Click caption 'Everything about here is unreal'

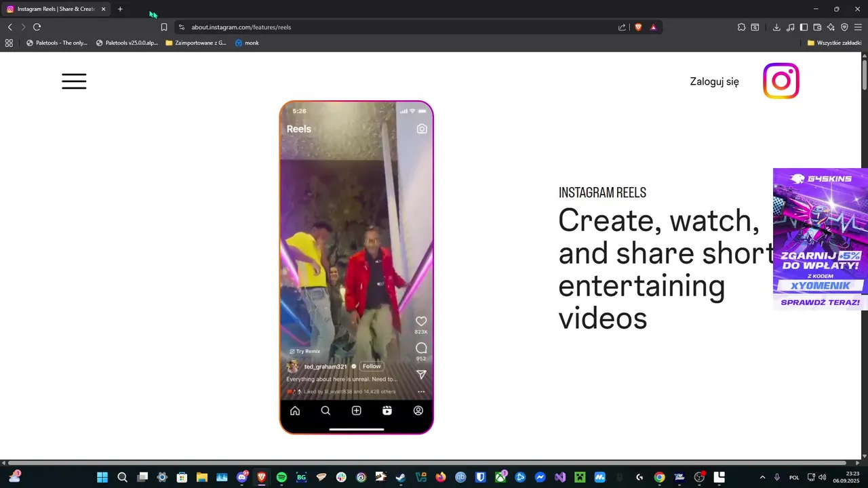click(342, 380)
